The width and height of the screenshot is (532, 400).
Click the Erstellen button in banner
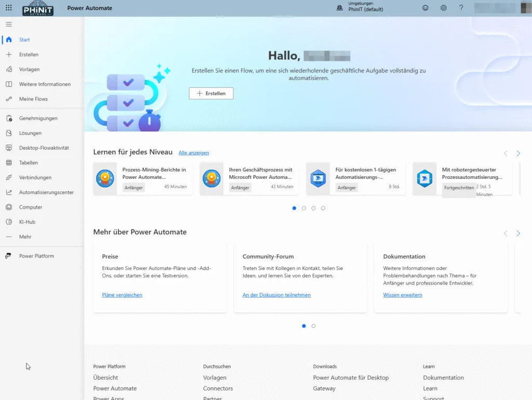tap(211, 93)
